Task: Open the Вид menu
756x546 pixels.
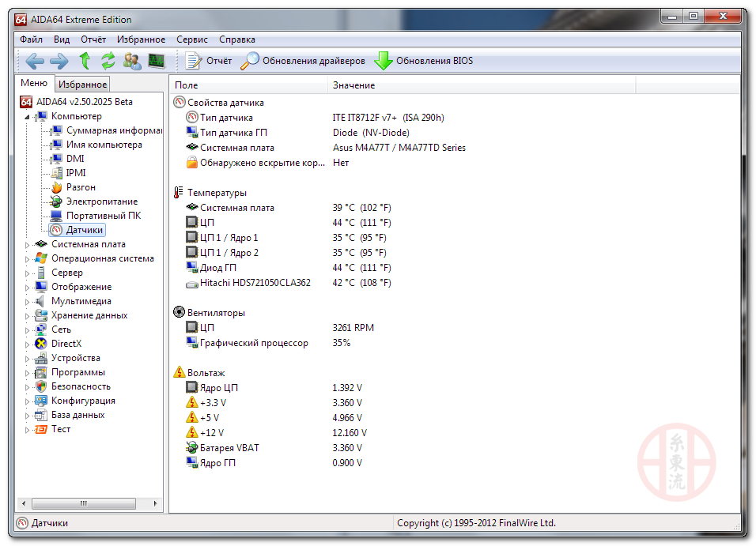Action: tap(61, 40)
